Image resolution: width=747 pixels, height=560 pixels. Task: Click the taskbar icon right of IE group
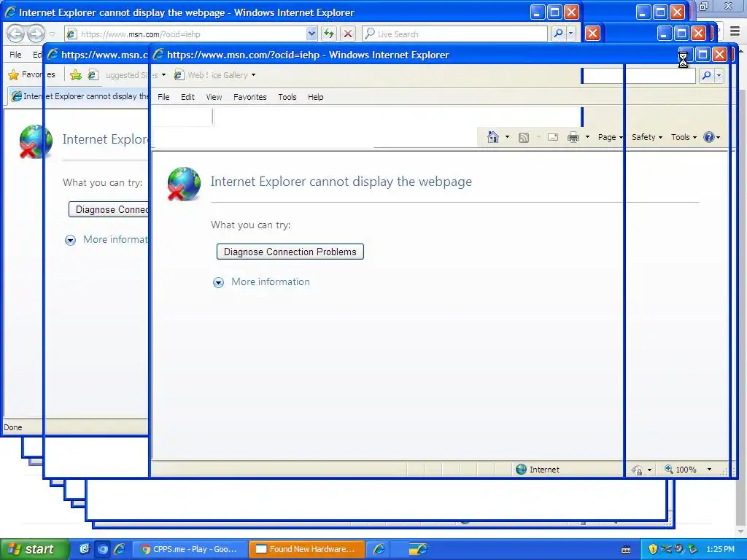[418, 550]
